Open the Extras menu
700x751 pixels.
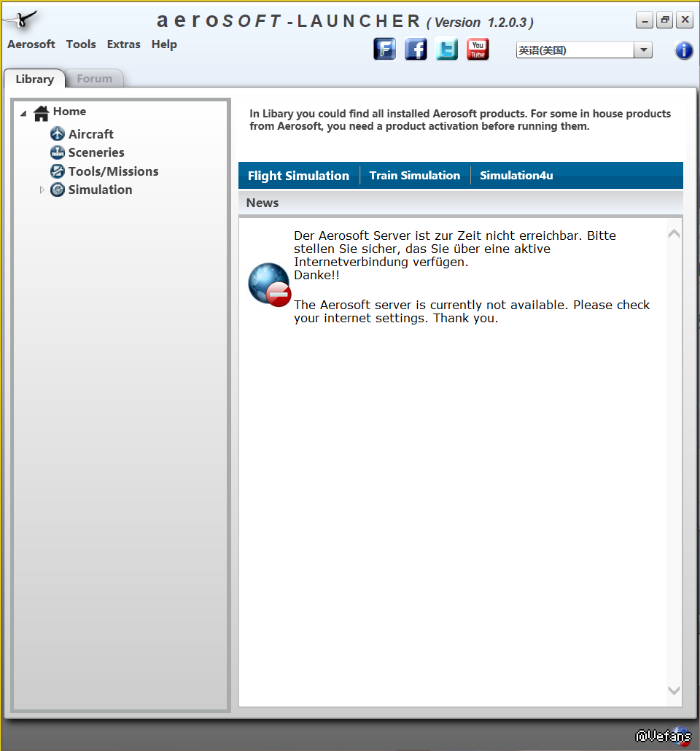pyautogui.click(x=124, y=44)
